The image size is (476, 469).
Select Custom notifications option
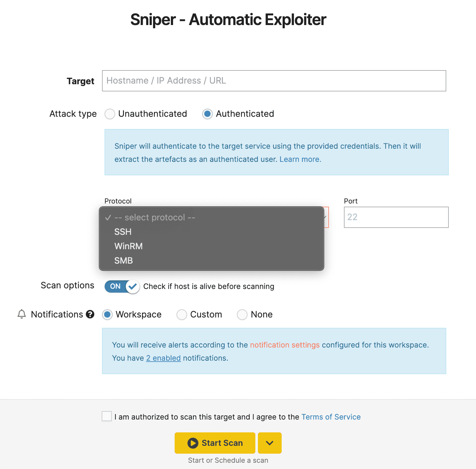[x=182, y=315]
